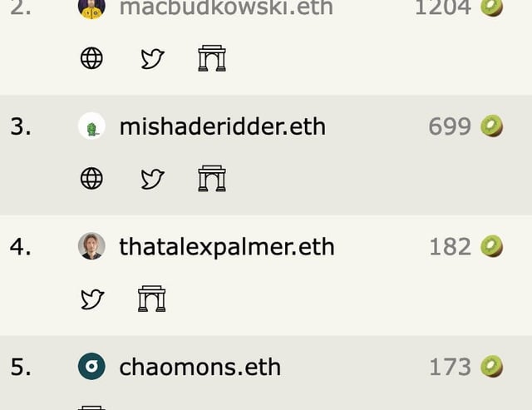Click mishaderidder.eth's green avatar
This screenshot has width=532, height=410.
click(91, 126)
